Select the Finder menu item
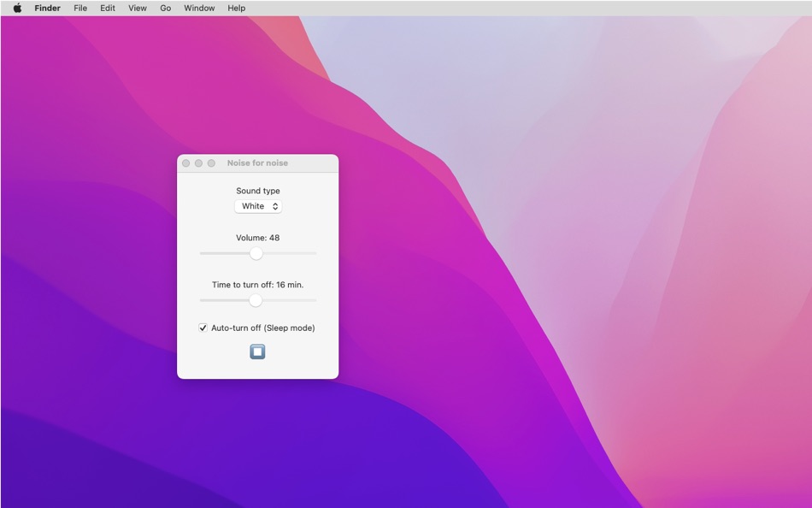This screenshot has width=812, height=508. click(47, 8)
